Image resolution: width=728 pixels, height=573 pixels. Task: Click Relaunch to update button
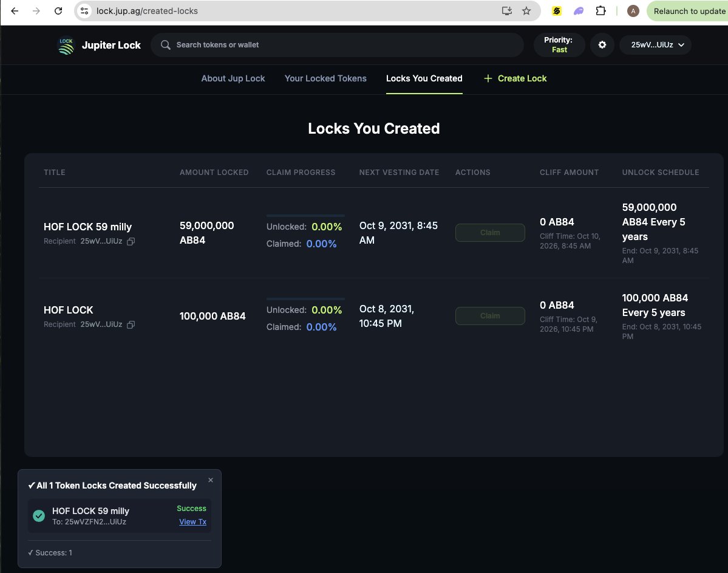point(687,11)
